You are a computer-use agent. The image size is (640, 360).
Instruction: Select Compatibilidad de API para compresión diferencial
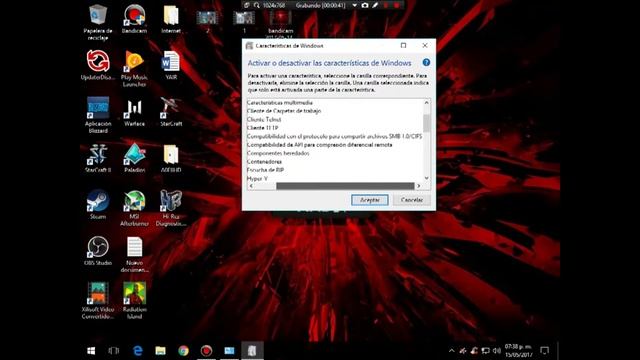[x=320, y=145]
